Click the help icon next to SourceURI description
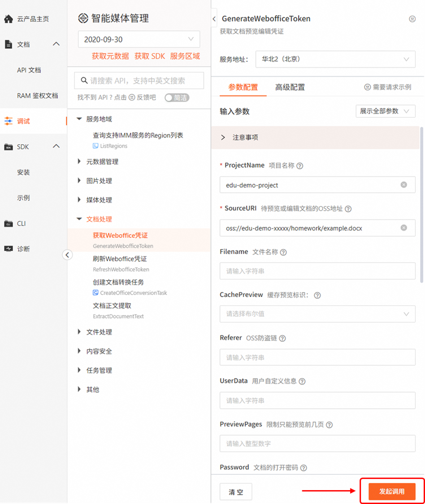Screen dimensions: 425x504 [x=348, y=209]
